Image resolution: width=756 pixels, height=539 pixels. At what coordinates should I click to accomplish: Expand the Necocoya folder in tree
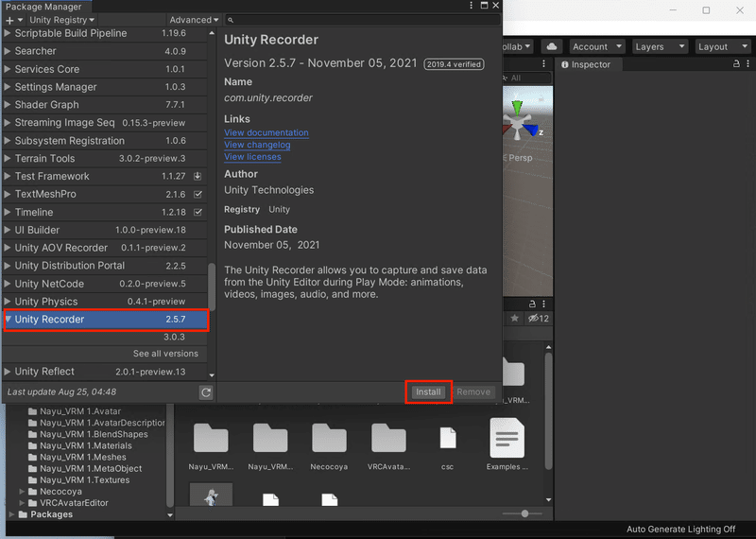pos(22,491)
